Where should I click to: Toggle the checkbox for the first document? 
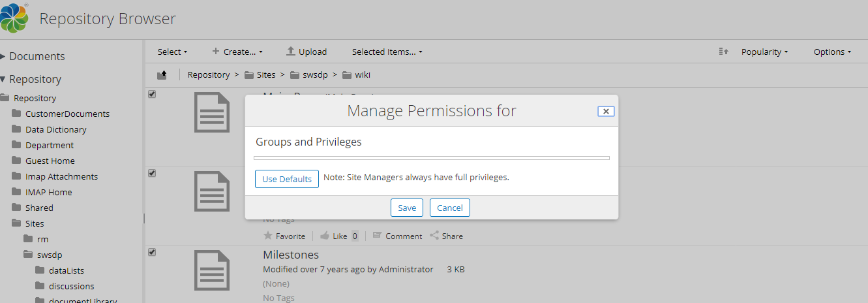pyautogui.click(x=152, y=94)
